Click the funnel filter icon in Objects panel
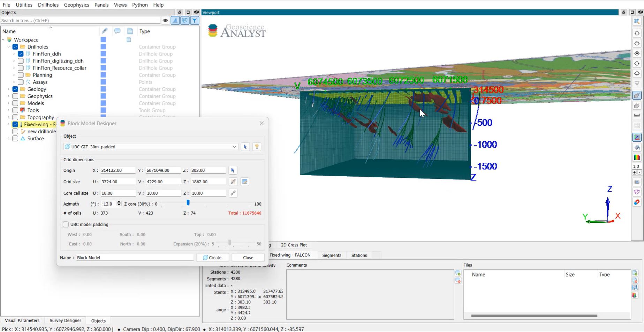 [x=195, y=21]
